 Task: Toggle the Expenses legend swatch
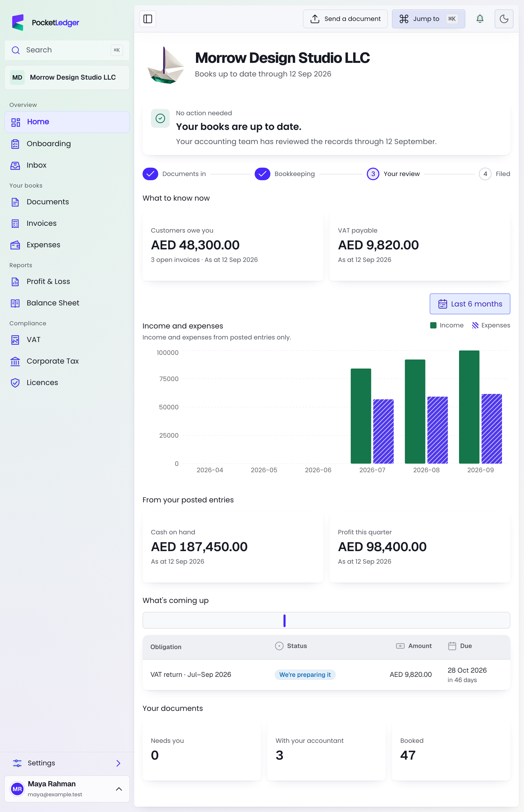coord(475,325)
